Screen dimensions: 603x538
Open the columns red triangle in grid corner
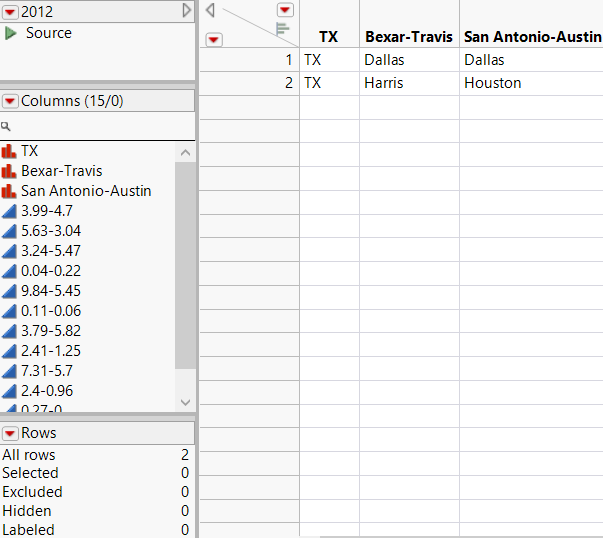tap(285, 10)
